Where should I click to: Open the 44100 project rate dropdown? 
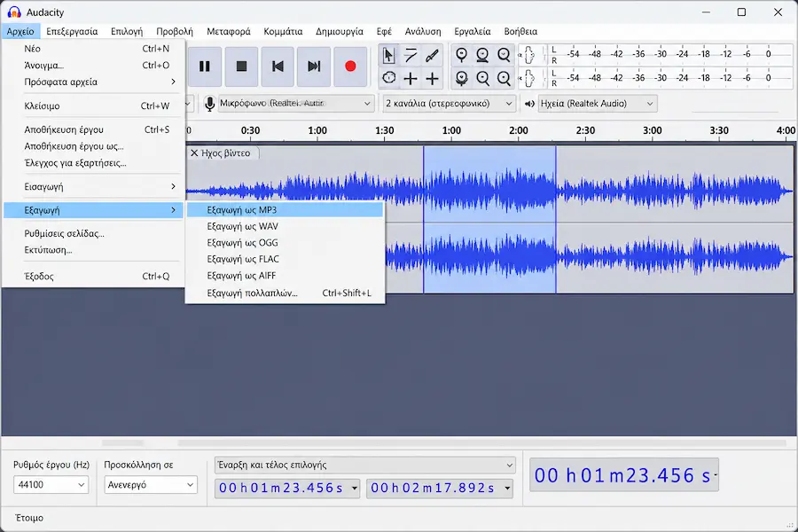(51, 485)
